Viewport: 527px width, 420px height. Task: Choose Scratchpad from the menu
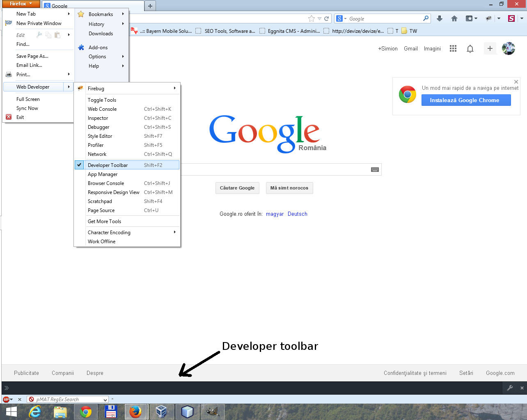click(x=127, y=201)
